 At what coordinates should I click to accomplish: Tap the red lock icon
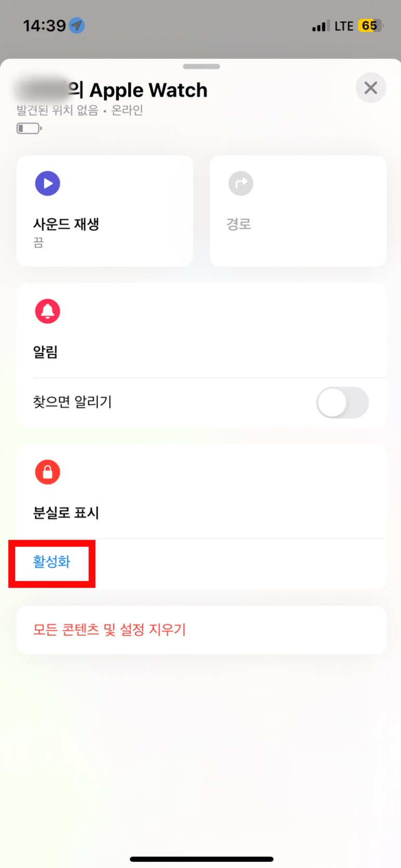(x=48, y=472)
